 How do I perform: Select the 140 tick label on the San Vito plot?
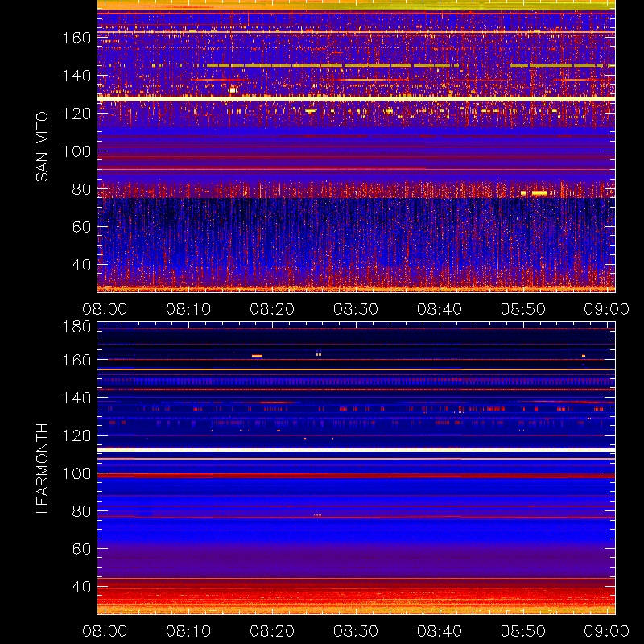(x=76, y=76)
